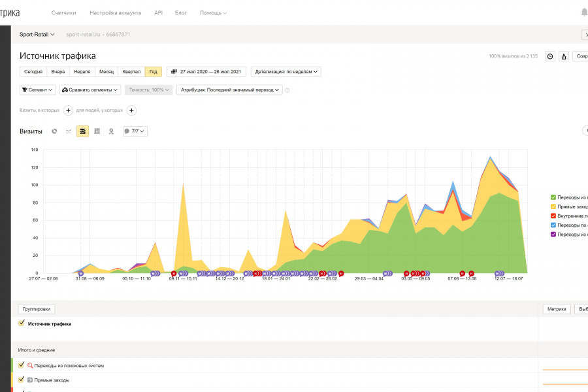This screenshot has height=392, width=588.
Task: Open the API menu item
Action: [158, 13]
